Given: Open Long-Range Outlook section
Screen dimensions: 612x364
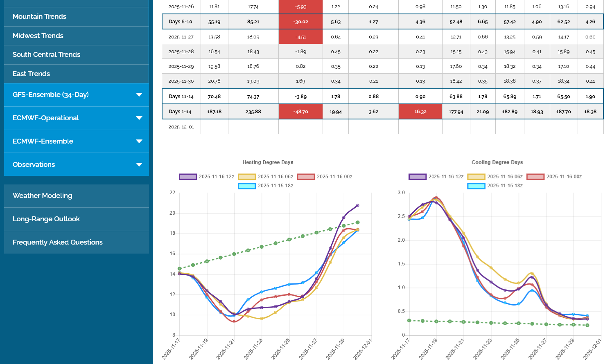Looking at the screenshot, I should pos(46,219).
